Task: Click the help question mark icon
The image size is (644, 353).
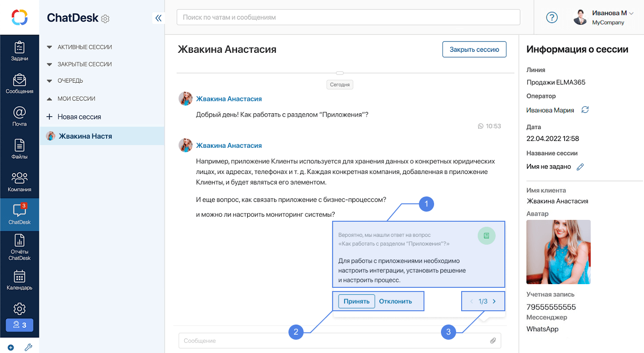Action: (552, 17)
